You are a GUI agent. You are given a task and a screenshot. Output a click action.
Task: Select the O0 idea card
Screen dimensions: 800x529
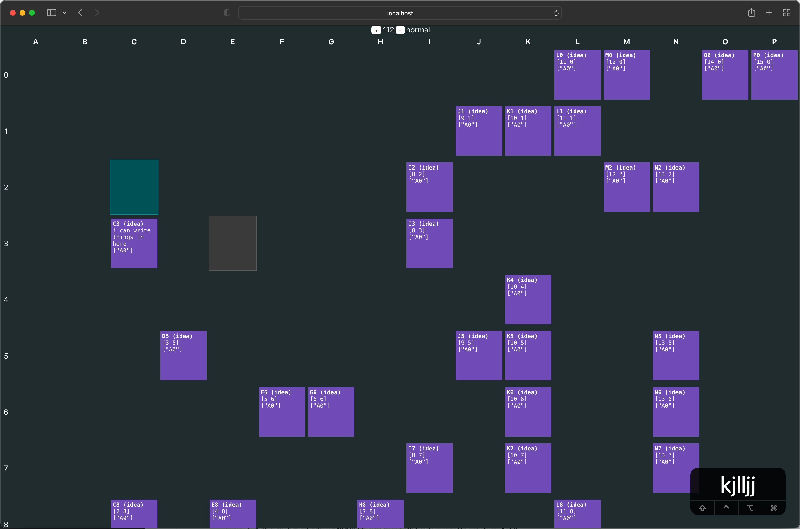725,75
